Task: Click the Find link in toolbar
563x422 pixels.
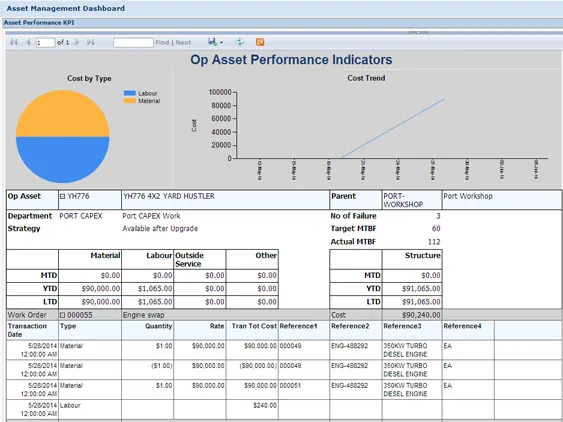Action: click(x=162, y=42)
